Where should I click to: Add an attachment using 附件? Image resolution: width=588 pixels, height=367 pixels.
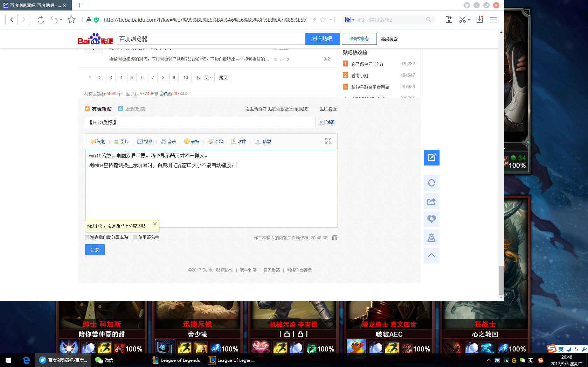pyautogui.click(x=238, y=142)
